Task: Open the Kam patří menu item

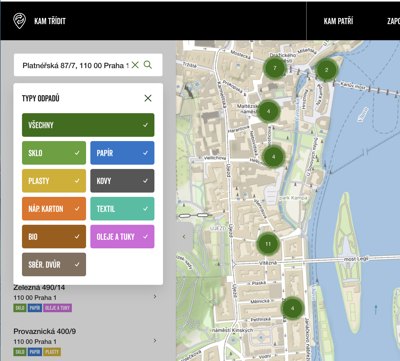Action: [x=338, y=21]
